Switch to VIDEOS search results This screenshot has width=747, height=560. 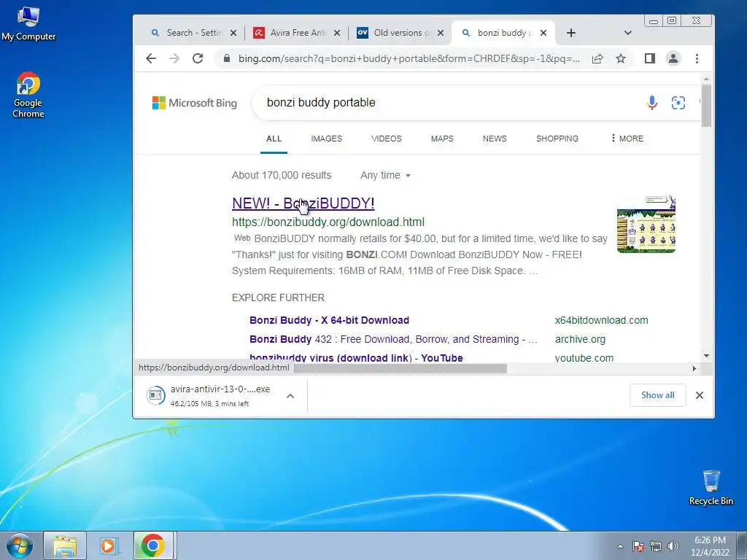pos(387,139)
